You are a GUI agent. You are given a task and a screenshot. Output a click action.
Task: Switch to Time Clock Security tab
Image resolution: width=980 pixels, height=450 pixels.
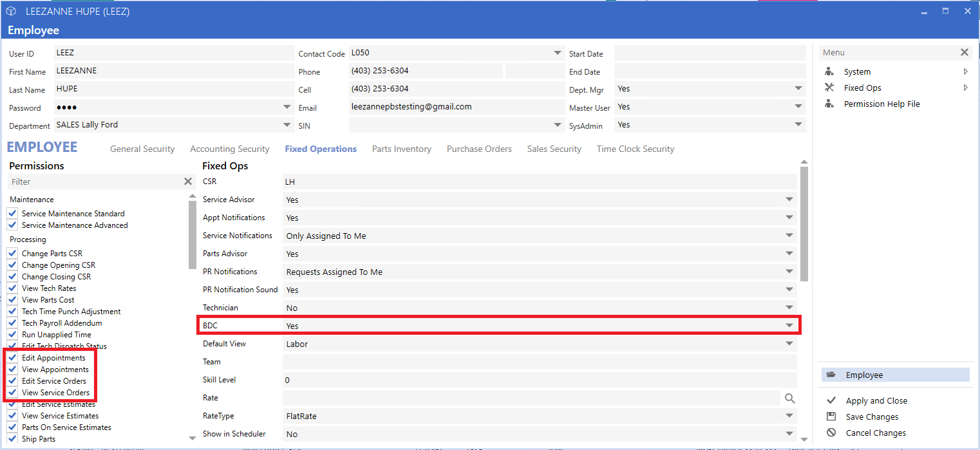pyautogui.click(x=636, y=149)
